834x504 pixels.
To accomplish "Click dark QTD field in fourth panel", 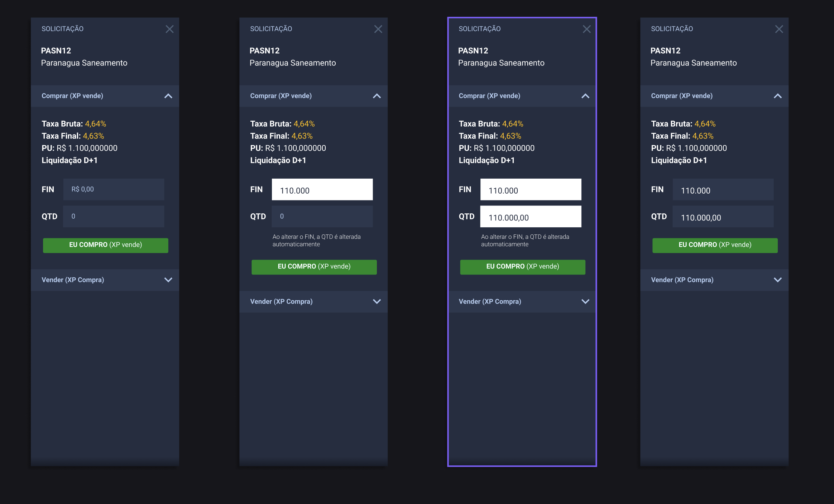I will tap(723, 217).
